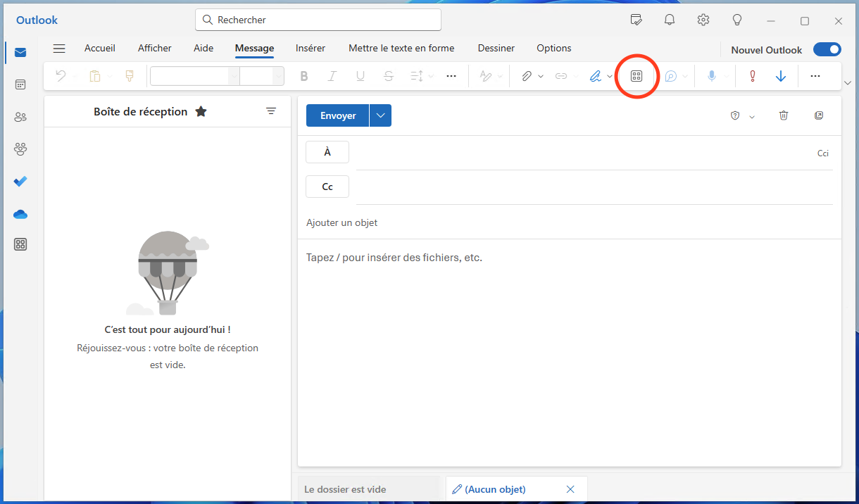This screenshot has width=859, height=504.
Task: Click the Dictate microphone icon
Action: pos(712,76)
